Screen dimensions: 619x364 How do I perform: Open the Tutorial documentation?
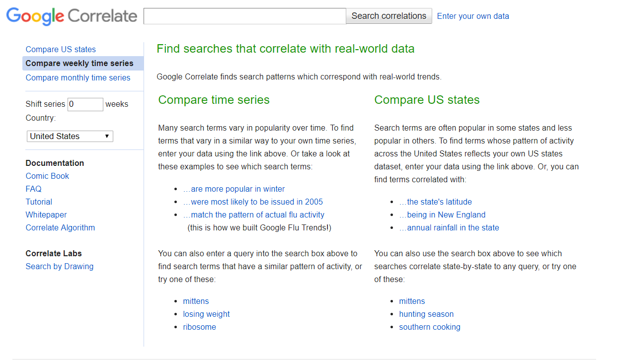point(39,202)
